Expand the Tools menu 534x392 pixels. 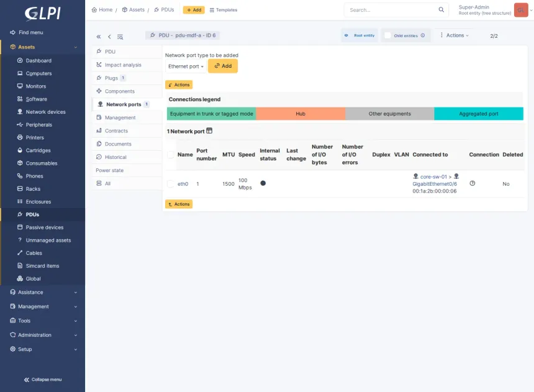pyautogui.click(x=43, y=321)
